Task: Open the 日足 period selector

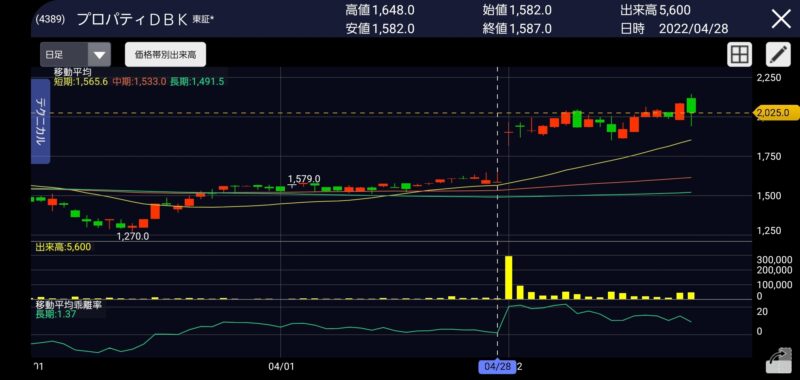Action: [75, 55]
